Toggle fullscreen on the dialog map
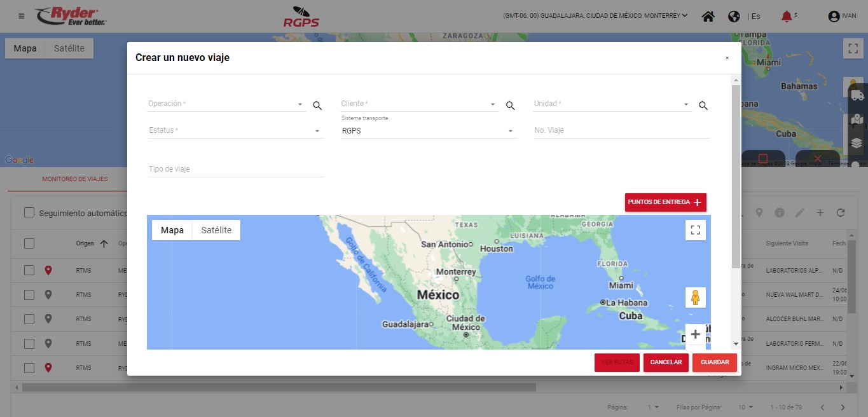The image size is (868, 417). 695,230
